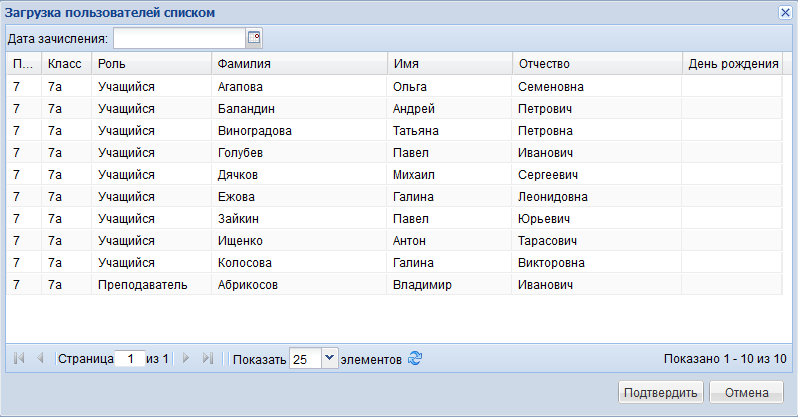This screenshot has width=798, height=417.
Task: Close the user upload dialog
Action: 786,12
